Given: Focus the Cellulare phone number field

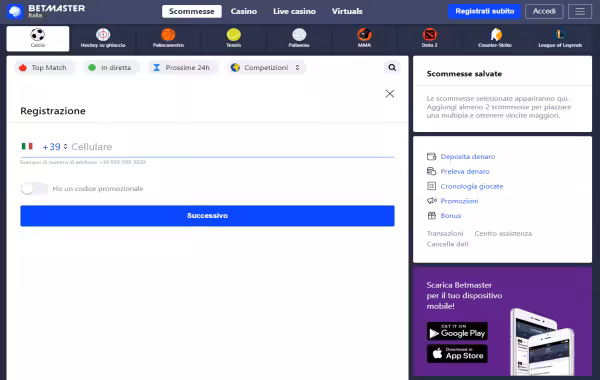Looking at the screenshot, I should click(232, 147).
